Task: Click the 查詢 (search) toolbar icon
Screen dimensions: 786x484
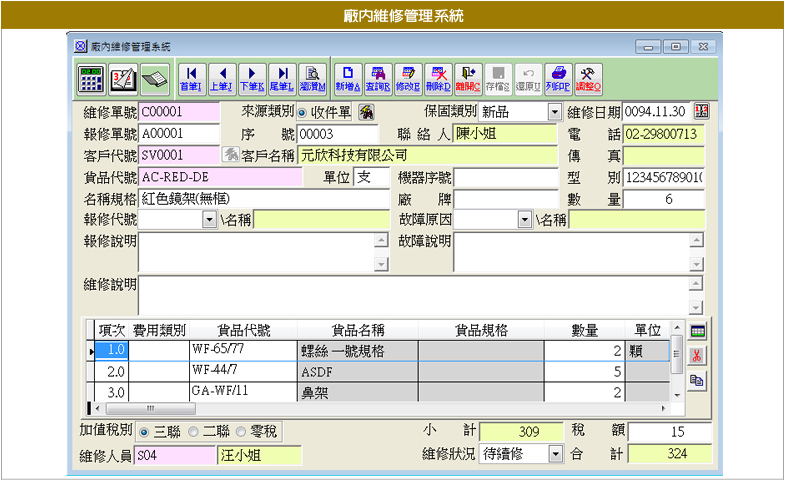Action: (377, 76)
